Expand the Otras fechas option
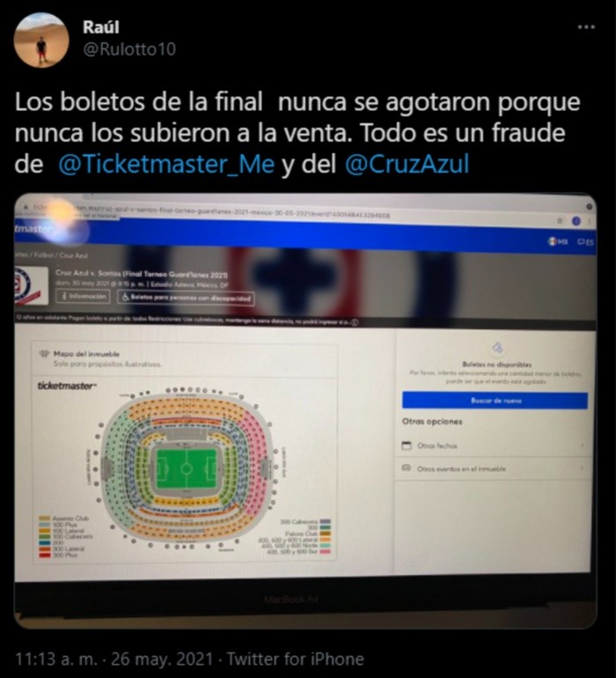Viewport: 616px width, 678px height. click(493, 446)
